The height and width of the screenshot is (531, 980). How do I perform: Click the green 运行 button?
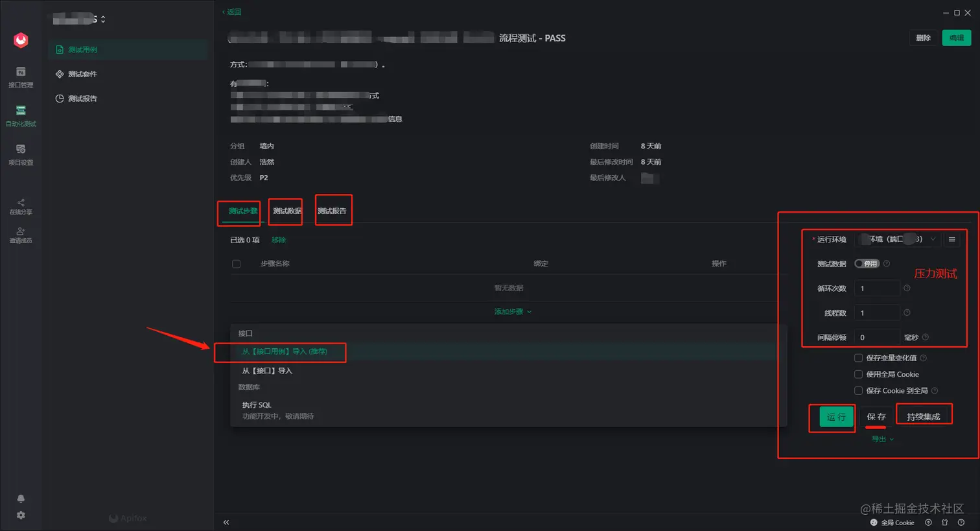(836, 417)
